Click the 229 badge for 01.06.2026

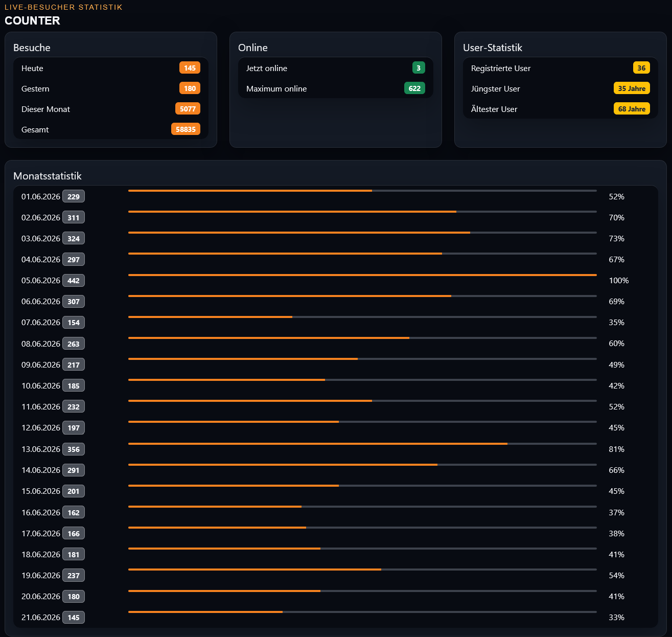click(74, 197)
